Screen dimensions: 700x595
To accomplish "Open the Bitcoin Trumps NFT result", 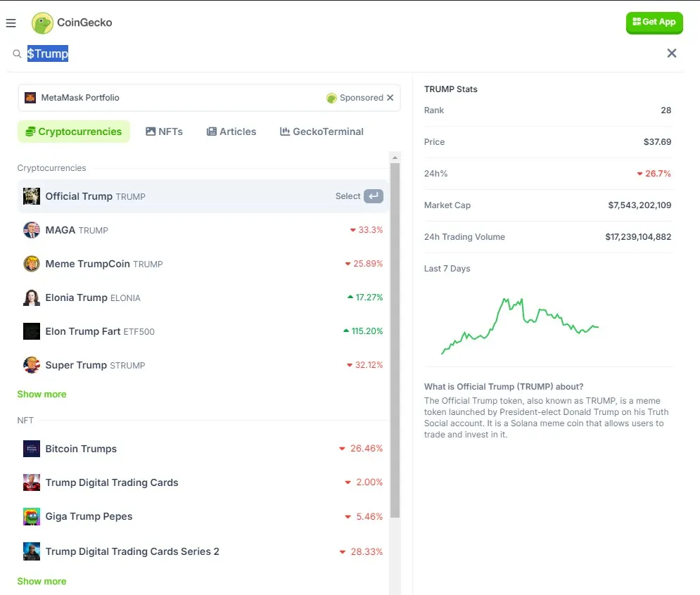I will click(x=203, y=449).
